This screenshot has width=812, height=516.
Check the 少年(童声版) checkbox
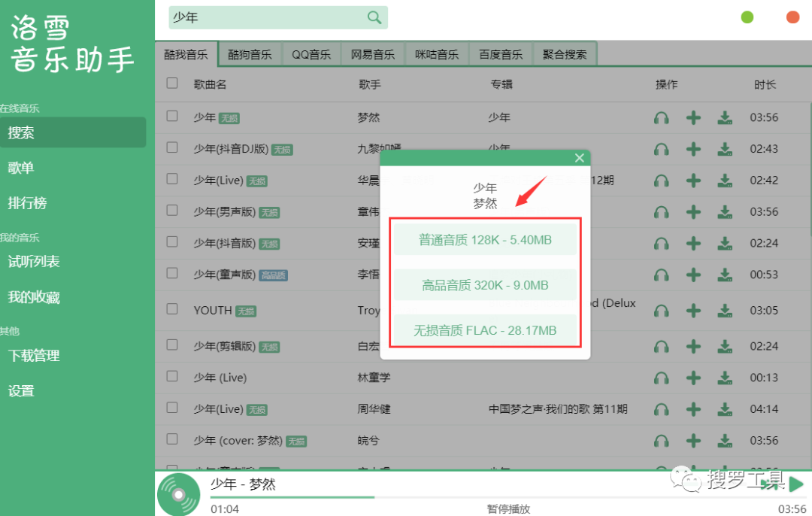tap(172, 274)
